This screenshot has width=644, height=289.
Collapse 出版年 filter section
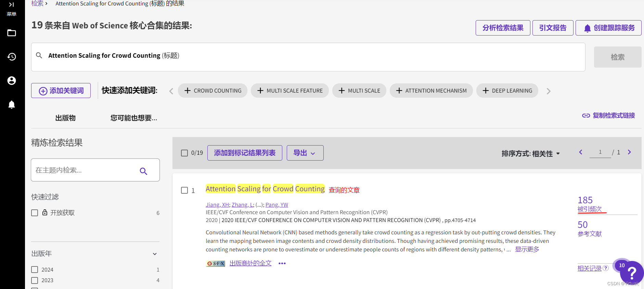point(155,254)
